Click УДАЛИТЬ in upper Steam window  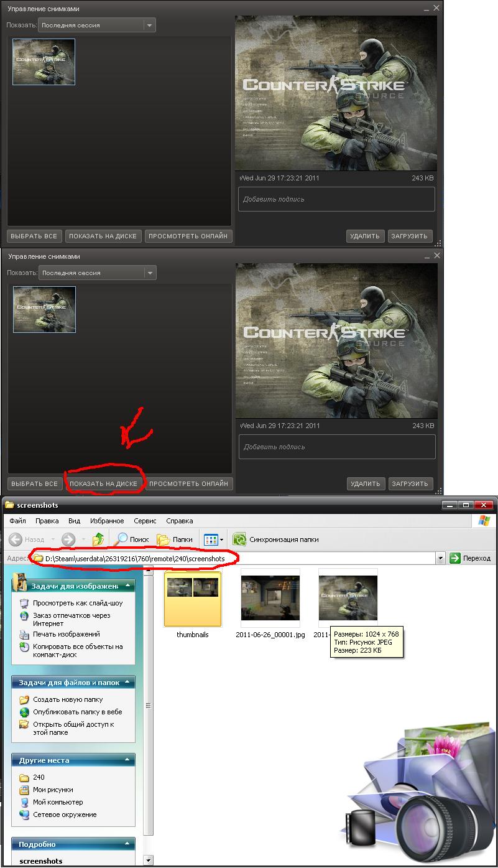[364, 236]
